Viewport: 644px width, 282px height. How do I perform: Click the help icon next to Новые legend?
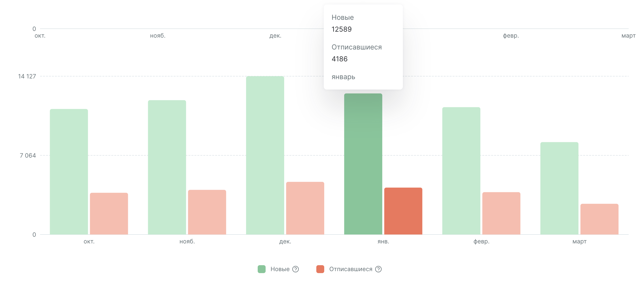[296, 269]
